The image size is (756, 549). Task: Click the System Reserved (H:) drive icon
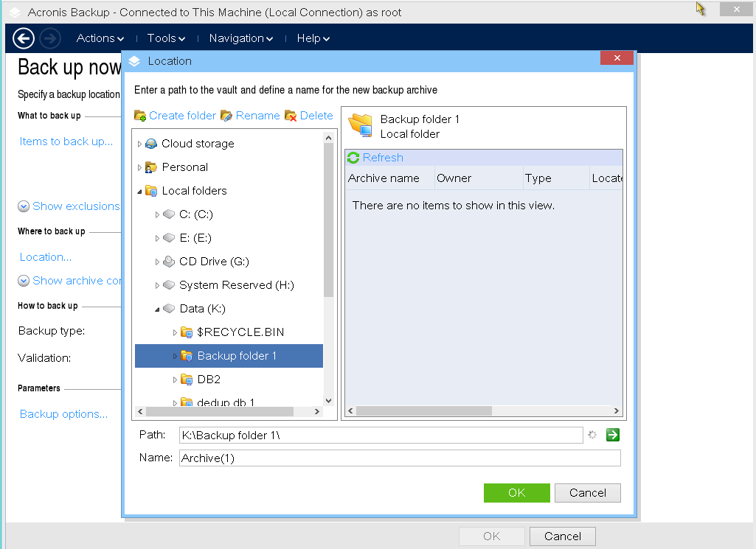[169, 285]
